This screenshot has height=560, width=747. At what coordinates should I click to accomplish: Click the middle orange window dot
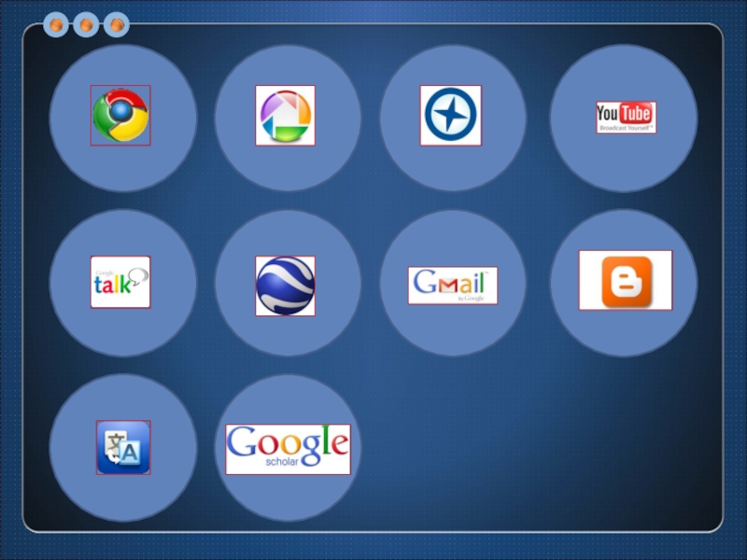[86, 25]
